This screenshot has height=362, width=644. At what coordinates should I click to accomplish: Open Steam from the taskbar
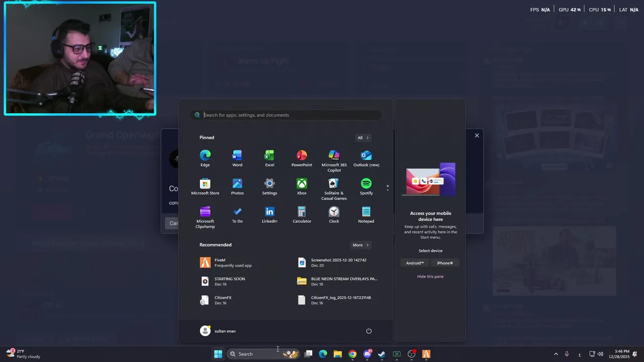(x=382, y=354)
